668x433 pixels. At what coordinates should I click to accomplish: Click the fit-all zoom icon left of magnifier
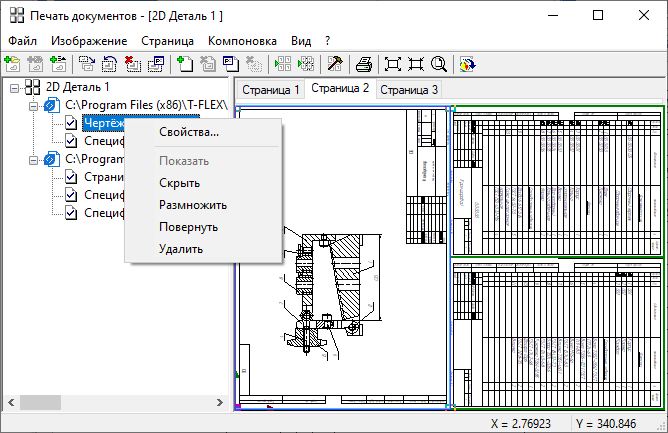(415, 64)
